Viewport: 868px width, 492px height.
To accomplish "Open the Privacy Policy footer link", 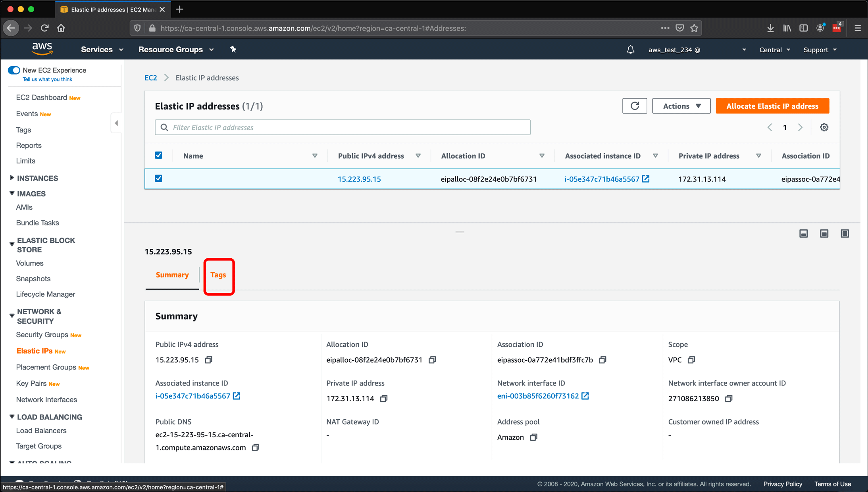I will click(783, 484).
